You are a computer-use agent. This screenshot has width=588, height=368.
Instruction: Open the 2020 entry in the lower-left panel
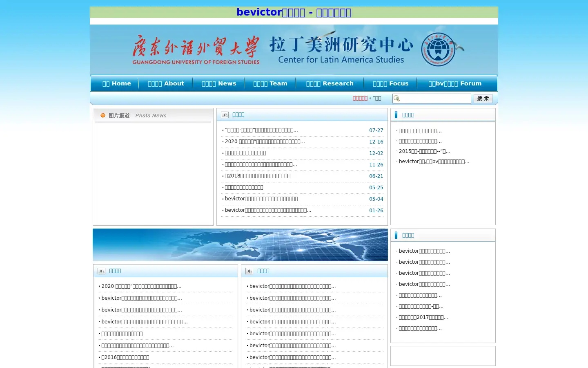[x=141, y=286]
